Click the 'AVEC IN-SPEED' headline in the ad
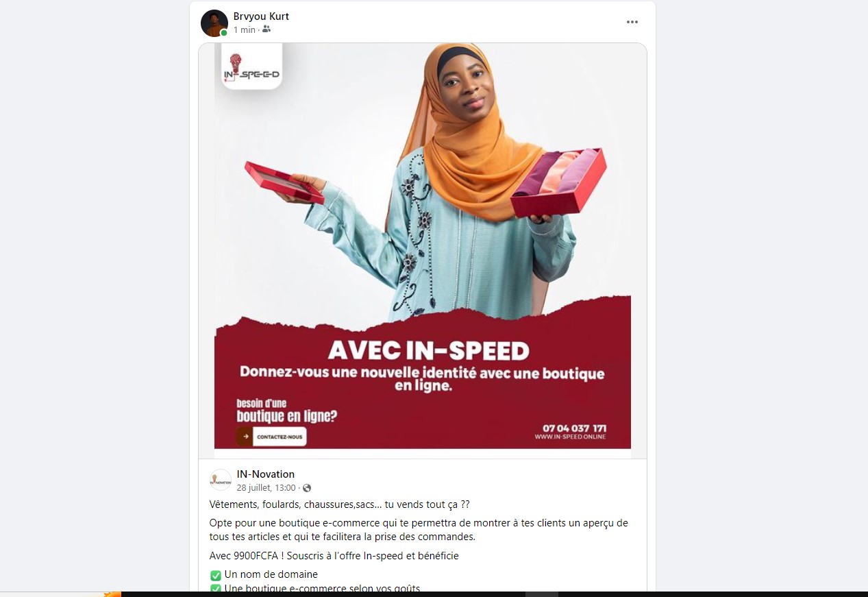868x597 pixels. click(x=428, y=351)
